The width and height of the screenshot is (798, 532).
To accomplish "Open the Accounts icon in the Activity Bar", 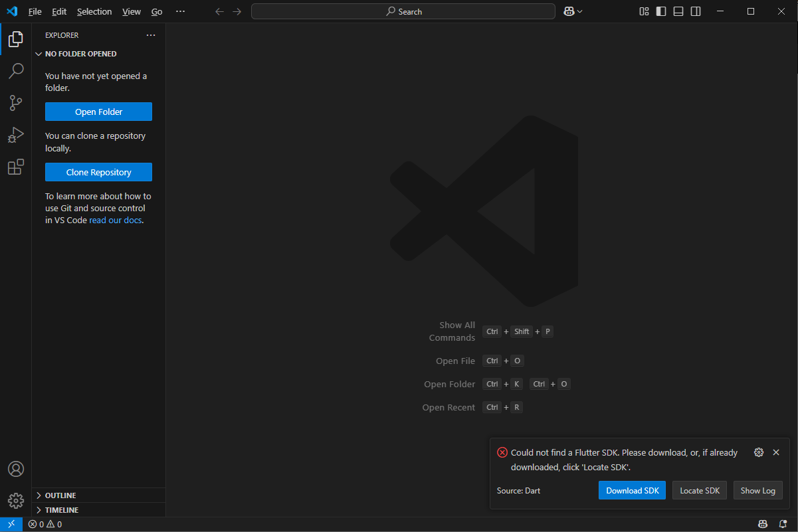I will tap(15, 469).
